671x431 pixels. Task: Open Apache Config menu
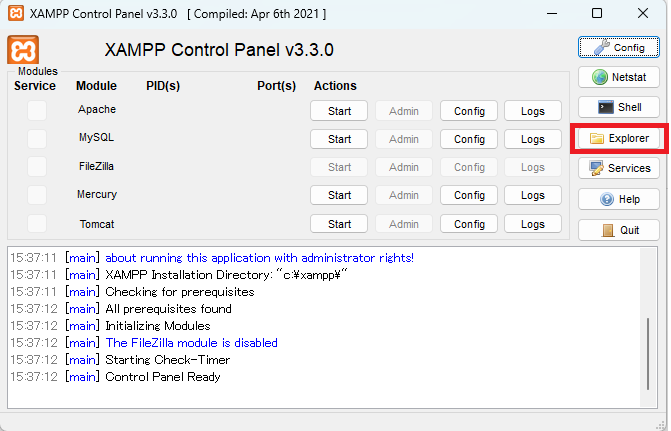click(x=469, y=111)
